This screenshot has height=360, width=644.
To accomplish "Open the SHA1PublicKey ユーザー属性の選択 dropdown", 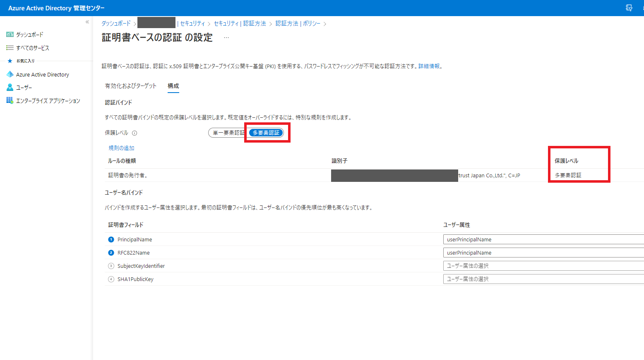I will pyautogui.click(x=543, y=279).
